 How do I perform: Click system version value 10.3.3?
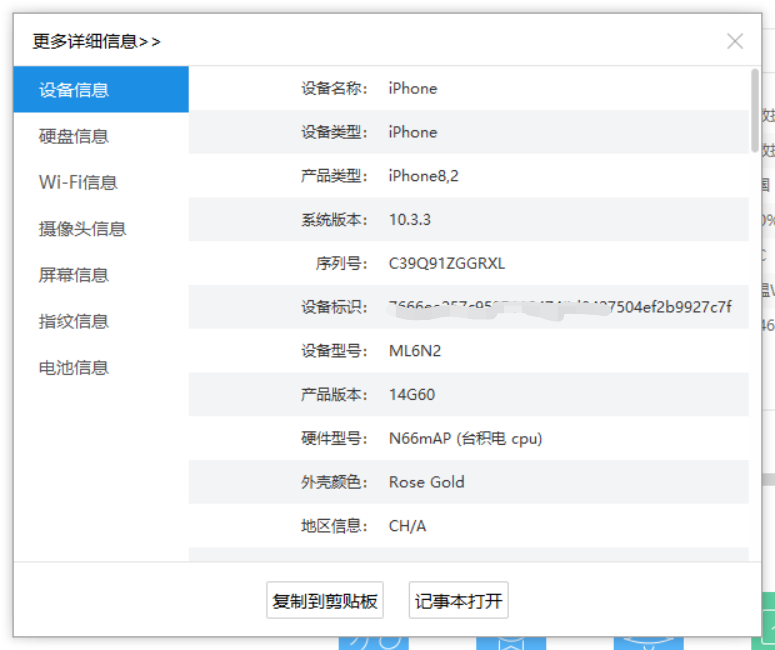[x=410, y=219]
